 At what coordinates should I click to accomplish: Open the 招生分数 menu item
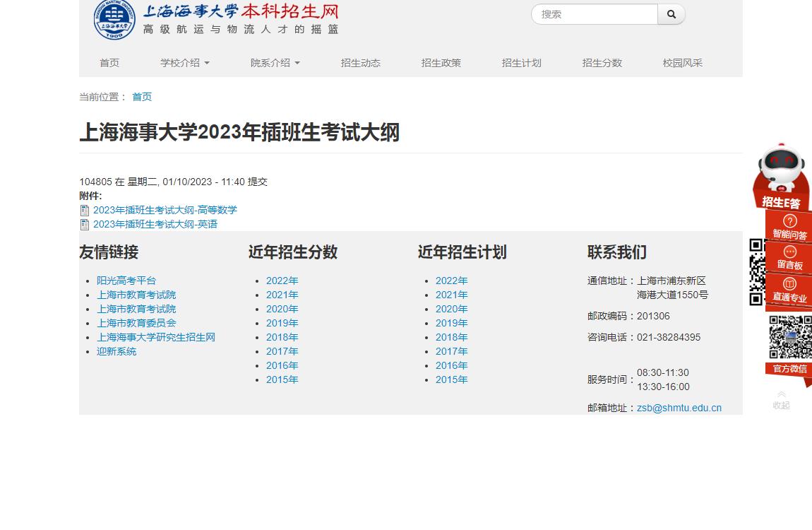602,63
